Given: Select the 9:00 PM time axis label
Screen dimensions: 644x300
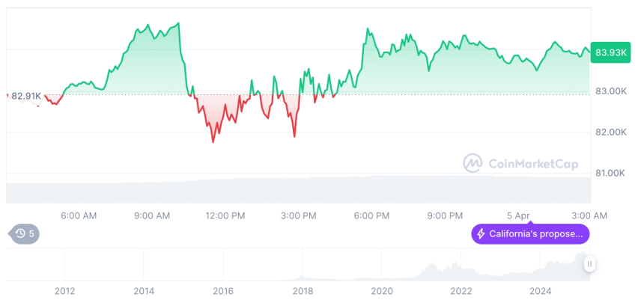Looking at the screenshot, I should [445, 215].
